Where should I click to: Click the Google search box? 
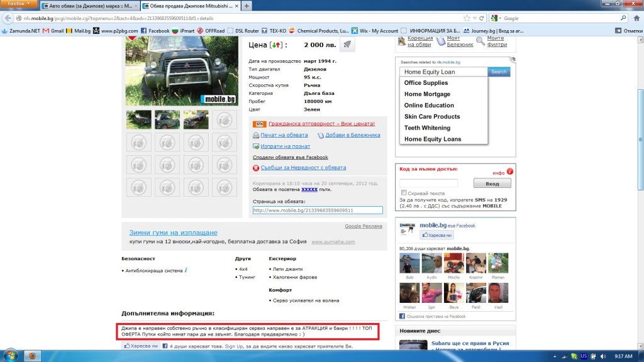point(560,18)
